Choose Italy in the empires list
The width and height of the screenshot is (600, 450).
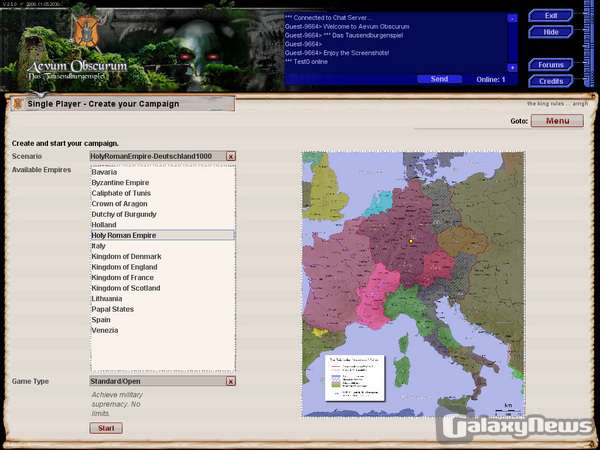163,246
